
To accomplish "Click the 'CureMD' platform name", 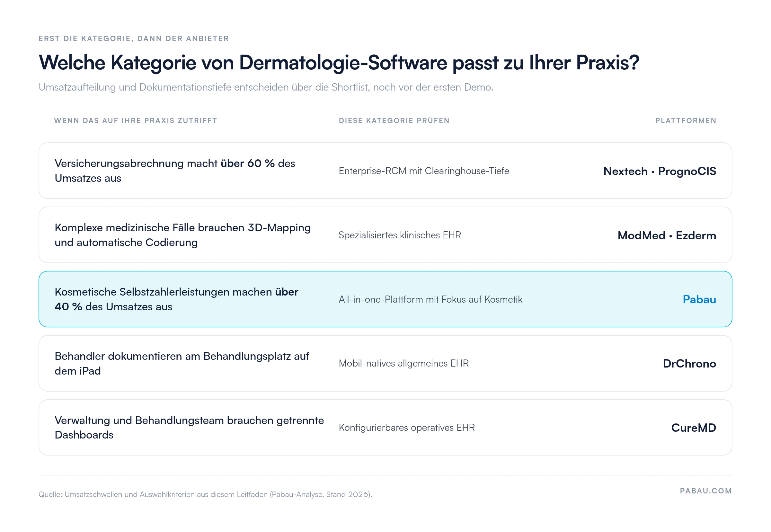I will tap(693, 428).
